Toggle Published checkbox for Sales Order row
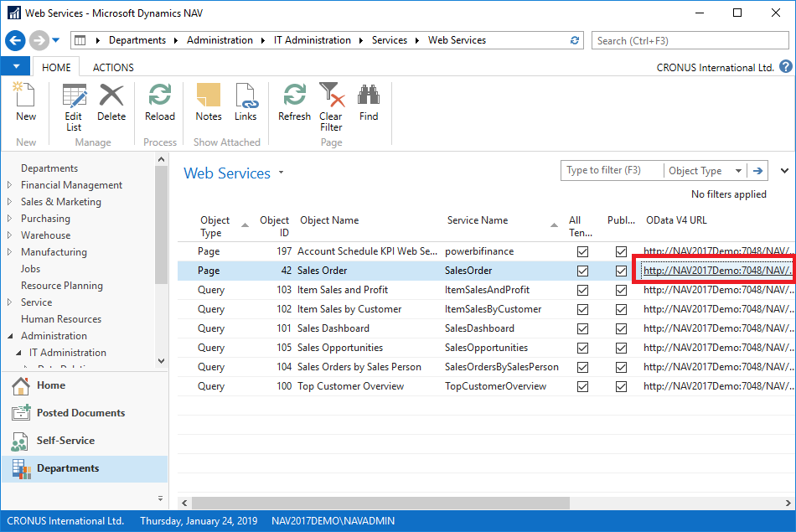 pos(621,271)
